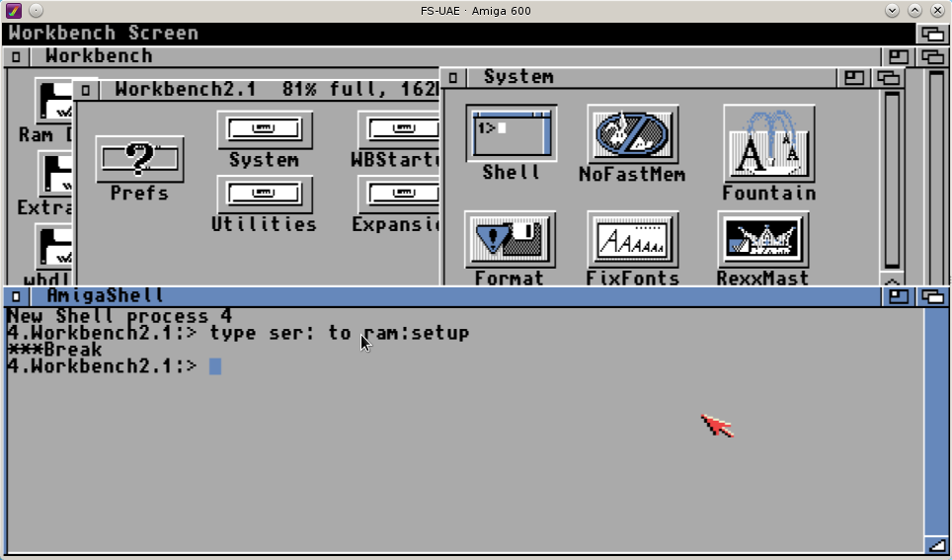Close the System window gadget

click(453, 77)
